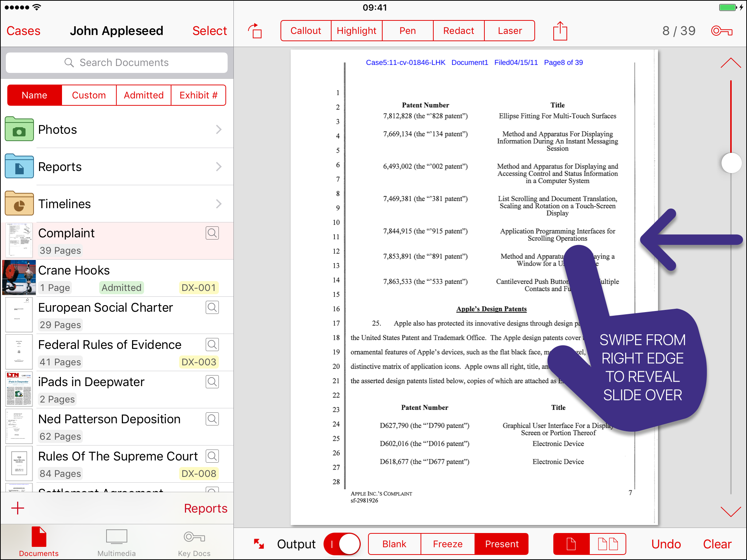Open the Crane Hooks photo thumbnail
The height and width of the screenshot is (560, 747).
point(19,278)
